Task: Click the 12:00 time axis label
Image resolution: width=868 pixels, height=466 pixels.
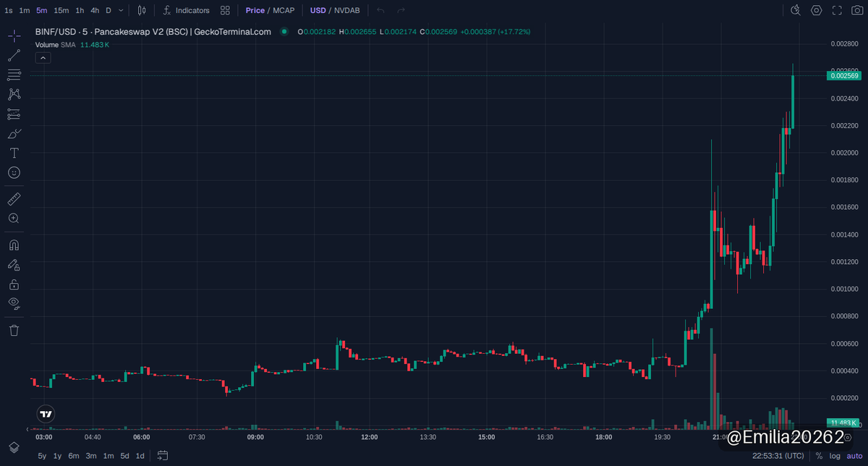Action: click(370, 437)
